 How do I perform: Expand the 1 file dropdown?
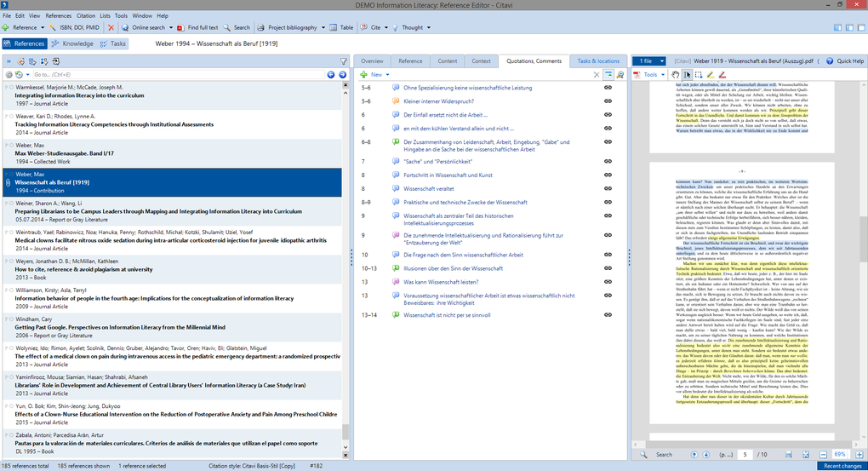click(662, 61)
